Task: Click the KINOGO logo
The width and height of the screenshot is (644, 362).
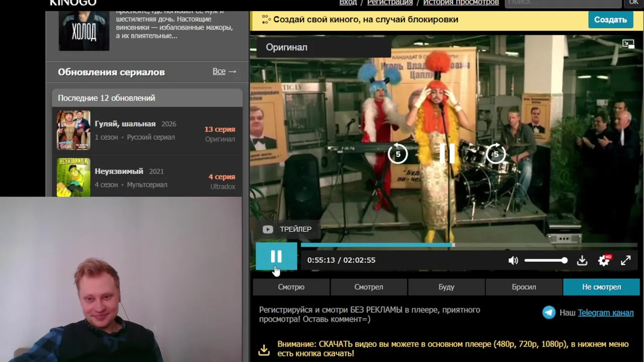Action: tap(73, 3)
